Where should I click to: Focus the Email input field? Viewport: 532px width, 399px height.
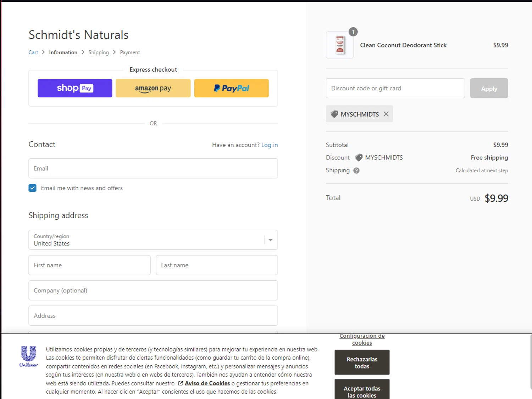click(x=153, y=168)
